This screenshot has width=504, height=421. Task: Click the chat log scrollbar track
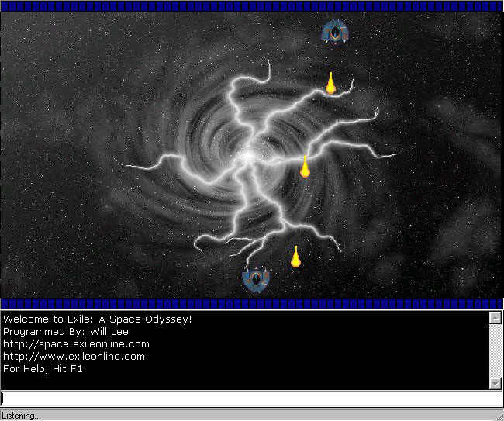pyautogui.click(x=495, y=350)
